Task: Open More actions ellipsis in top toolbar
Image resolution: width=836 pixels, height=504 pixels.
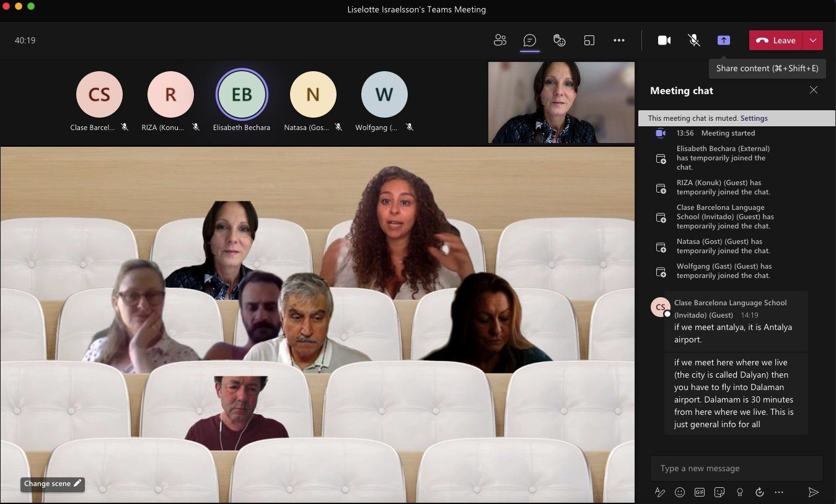Action: 618,40
